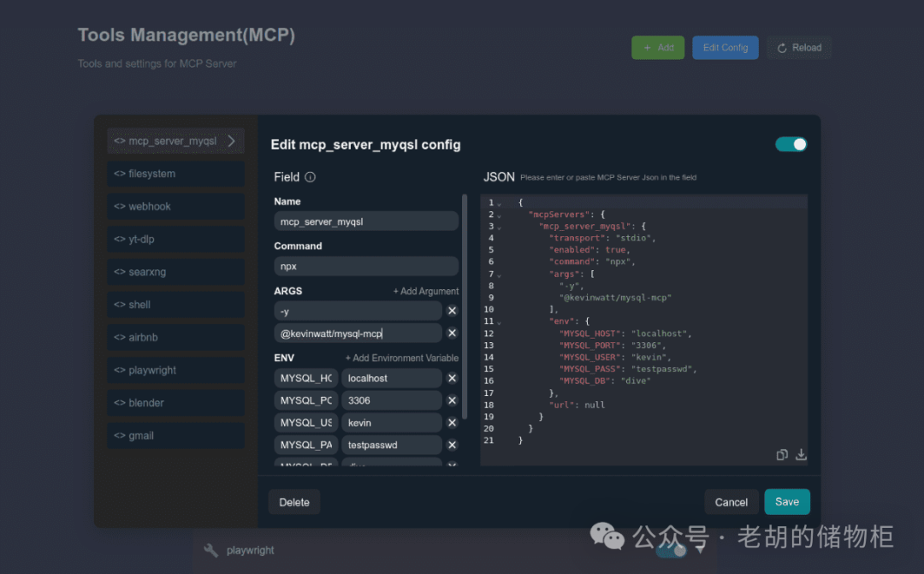Click JSON line "transport": "stdio"
The height and width of the screenshot is (574, 924).
click(601, 238)
